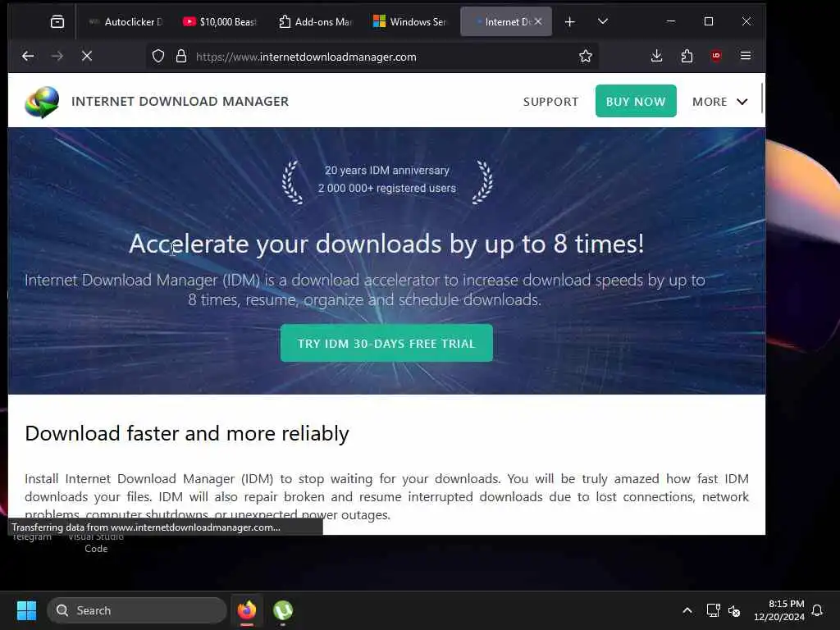The width and height of the screenshot is (840, 630).
Task: Open Firefox View tab overview icon
Action: pyautogui.click(x=57, y=21)
